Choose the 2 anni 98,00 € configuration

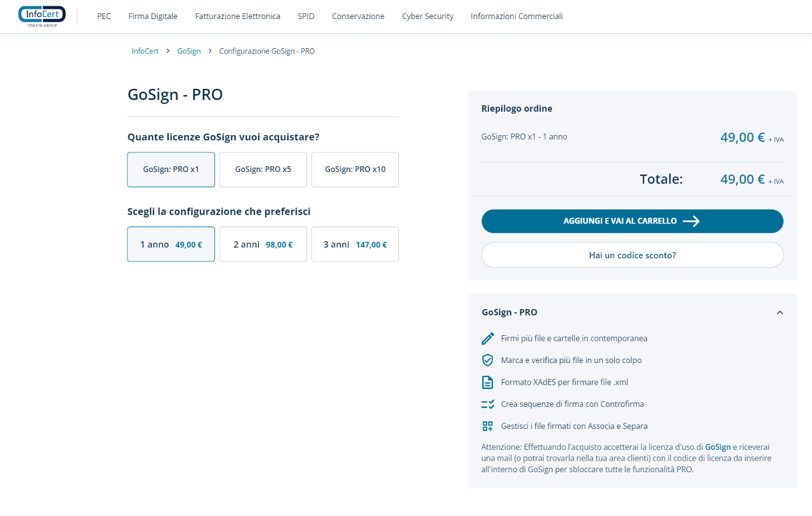pos(263,244)
